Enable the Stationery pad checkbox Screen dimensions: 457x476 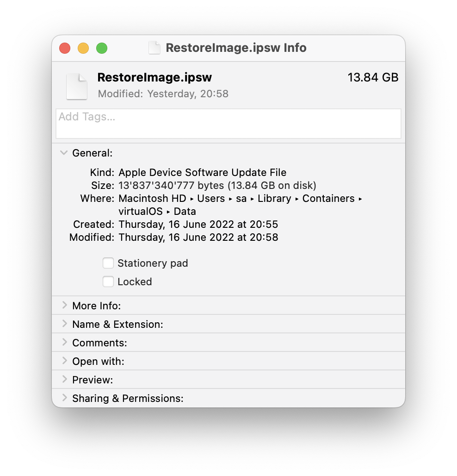point(108,263)
